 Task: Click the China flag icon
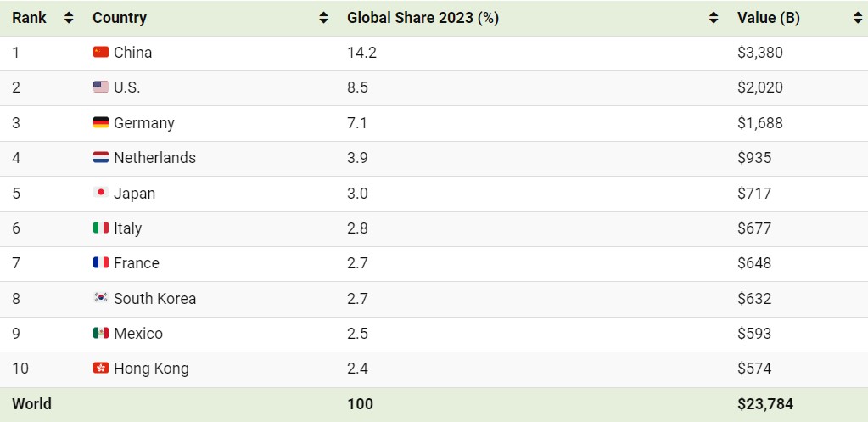coord(101,52)
